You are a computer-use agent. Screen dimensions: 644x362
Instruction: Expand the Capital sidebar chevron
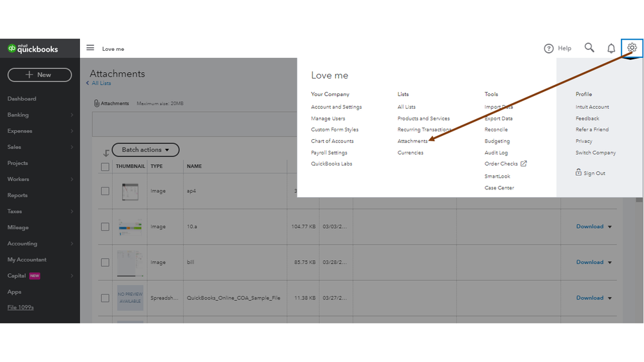72,276
